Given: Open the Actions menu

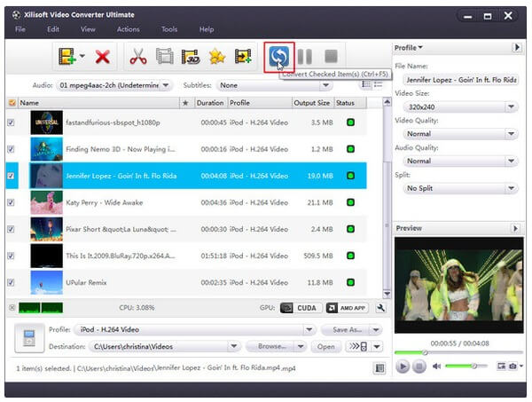Looking at the screenshot, I should pos(129,29).
